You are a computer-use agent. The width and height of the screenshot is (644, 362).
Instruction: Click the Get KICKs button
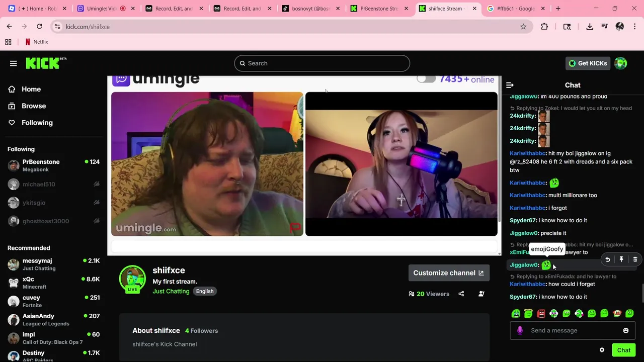click(588, 63)
